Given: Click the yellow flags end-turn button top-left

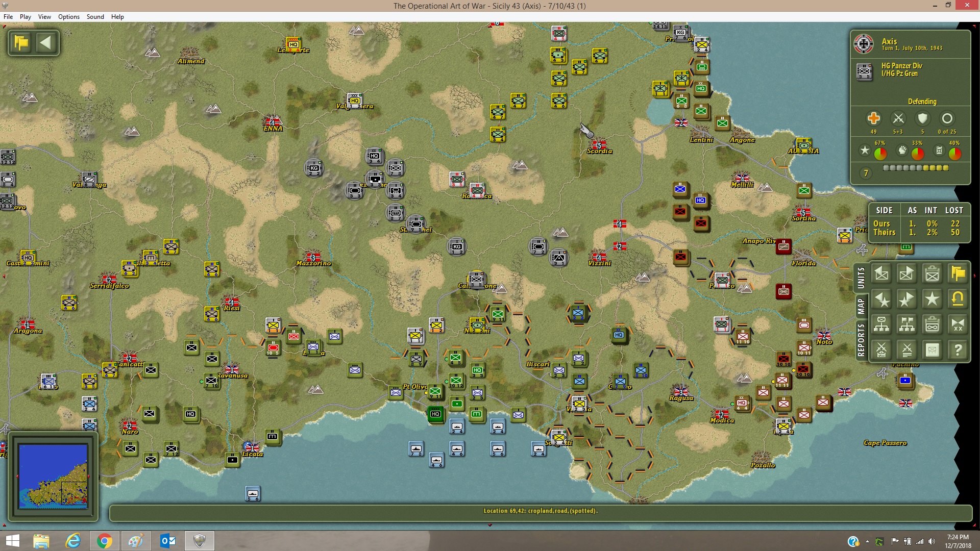Looking at the screenshot, I should [21, 42].
